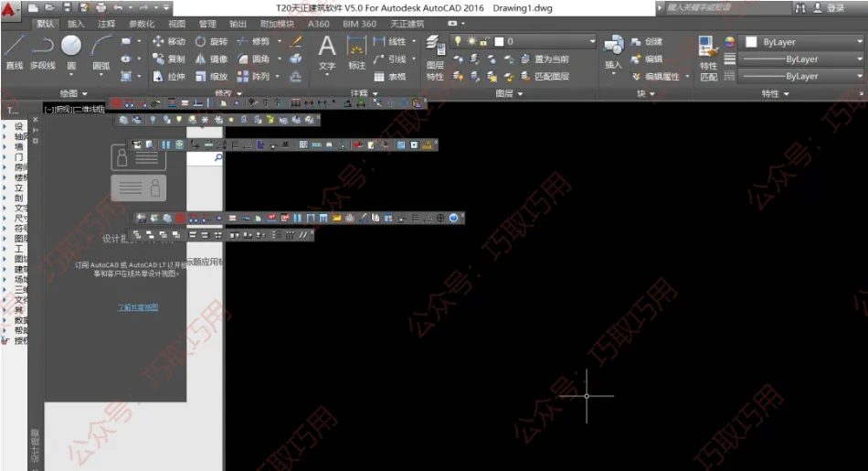
Task: Click the Undo arrow in quick access toolbar
Action: coord(118,7)
